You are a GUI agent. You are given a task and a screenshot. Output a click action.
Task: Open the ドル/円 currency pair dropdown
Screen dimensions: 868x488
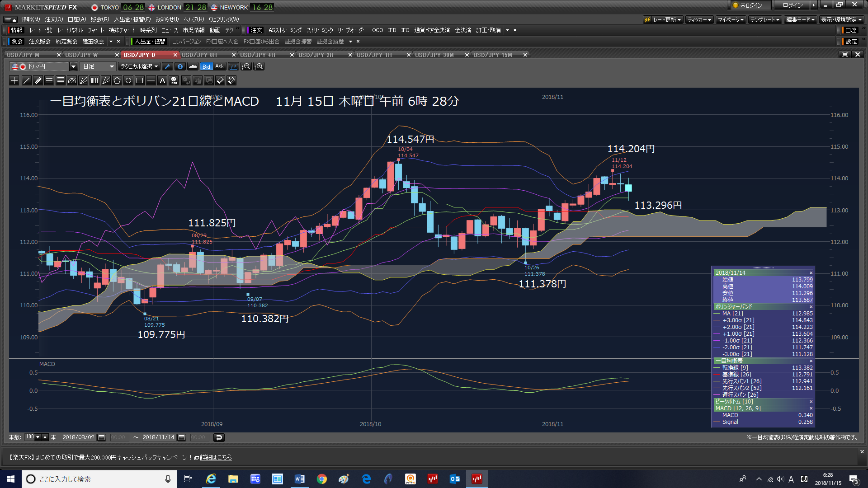(73, 66)
